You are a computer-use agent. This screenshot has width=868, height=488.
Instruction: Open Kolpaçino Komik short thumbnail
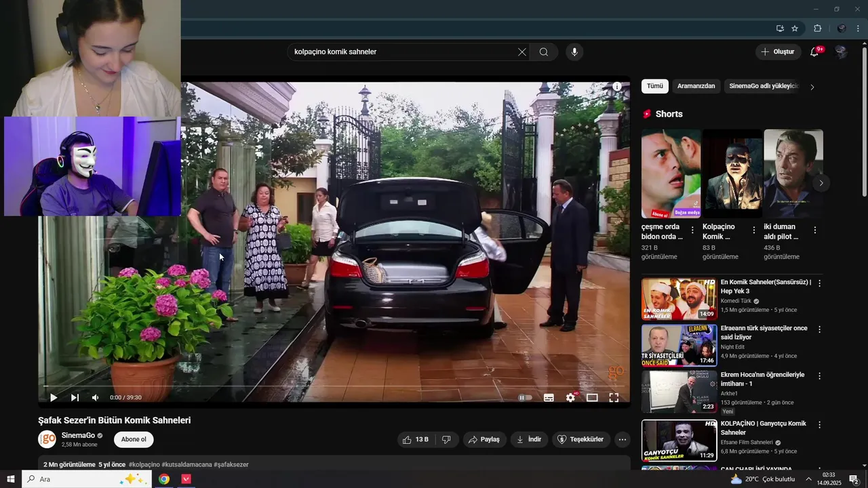[x=732, y=174]
